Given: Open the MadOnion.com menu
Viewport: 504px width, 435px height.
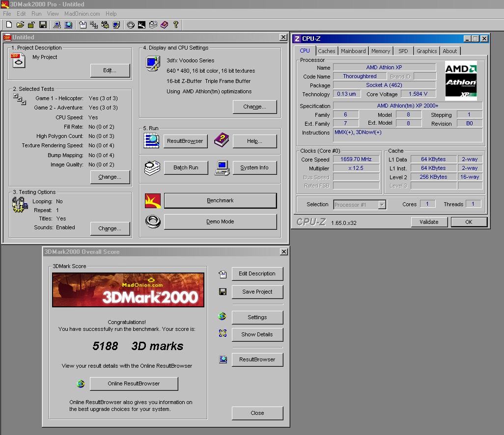Looking at the screenshot, I should (x=82, y=14).
